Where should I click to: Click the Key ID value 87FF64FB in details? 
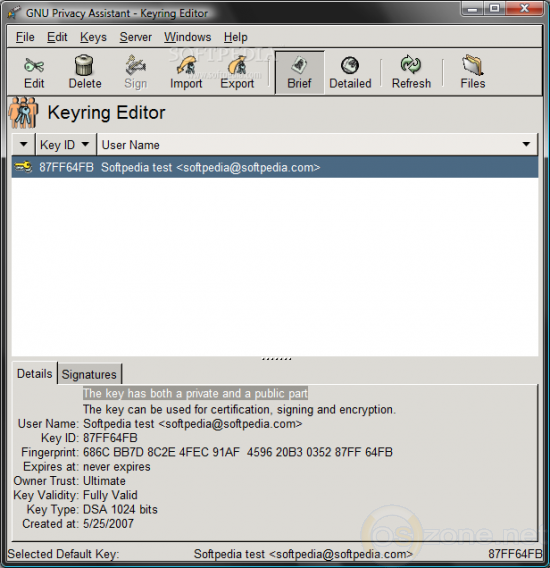(x=110, y=438)
